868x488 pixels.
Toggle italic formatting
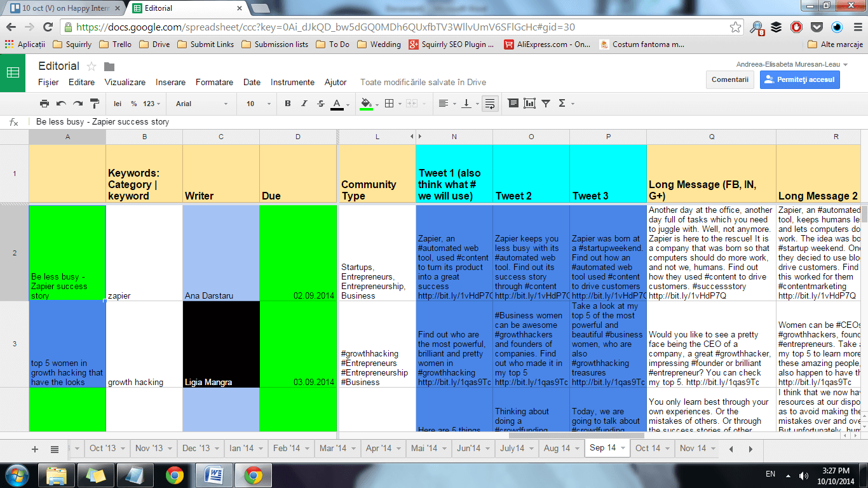[x=304, y=104]
